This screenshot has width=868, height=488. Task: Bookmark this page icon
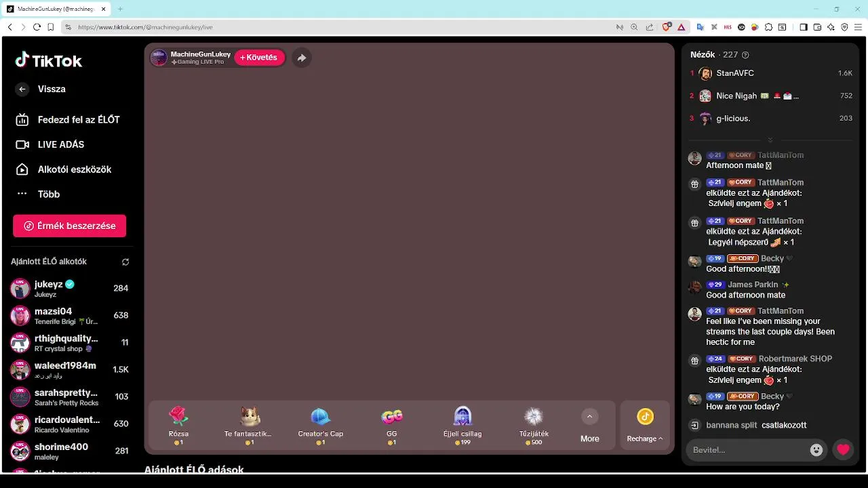point(51,27)
